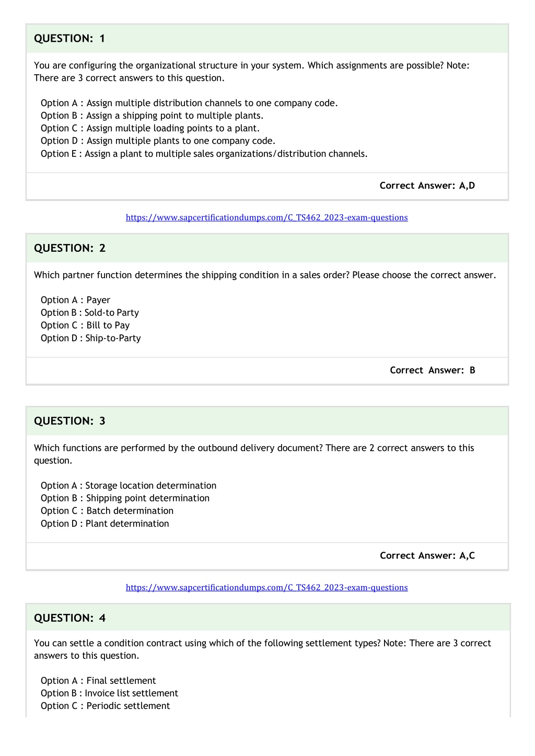Open the sapcertificationdumps link under Question 3
Image resolution: width=535 pixels, height=756 pixels.
click(266, 587)
